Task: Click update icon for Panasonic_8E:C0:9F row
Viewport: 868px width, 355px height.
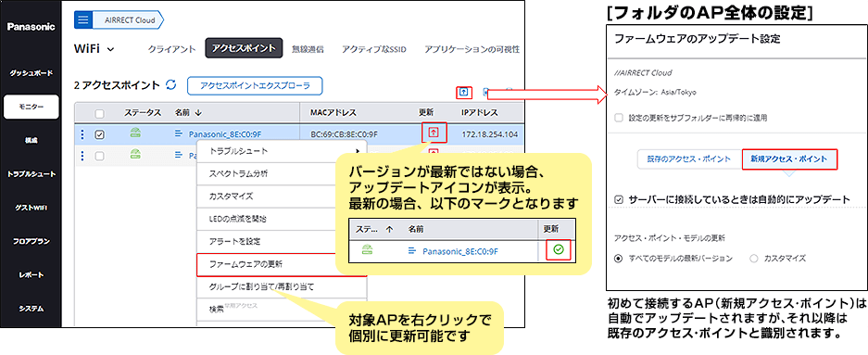Action: click(x=434, y=133)
